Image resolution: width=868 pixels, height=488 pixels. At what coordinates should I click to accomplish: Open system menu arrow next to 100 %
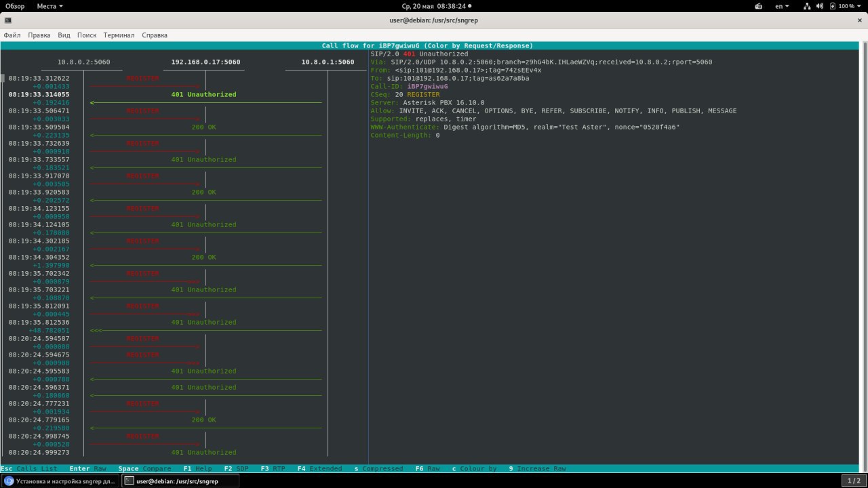(860, 6)
